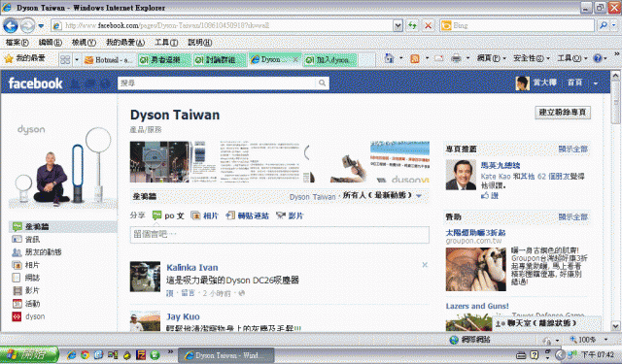Screen dimensions: 622x364
Task: Switch to the 討論群組 tab
Action: 219,60
